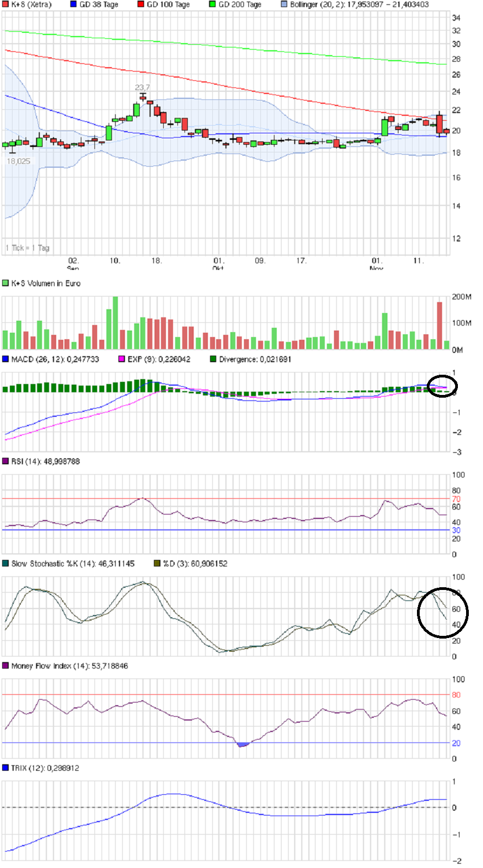Screen dimensions: 483x868
Task: Click the tallest red volume bar at the right end
Action: tap(440, 326)
